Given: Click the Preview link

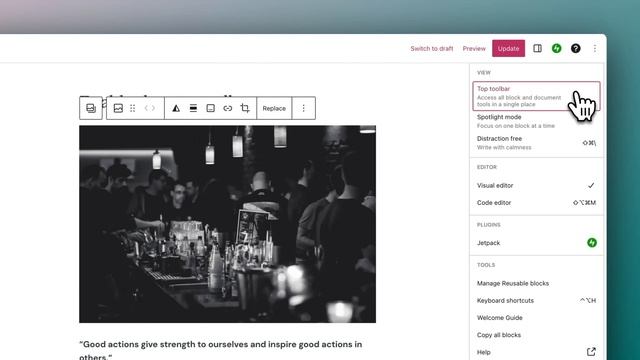Looking at the screenshot, I should (474, 49).
